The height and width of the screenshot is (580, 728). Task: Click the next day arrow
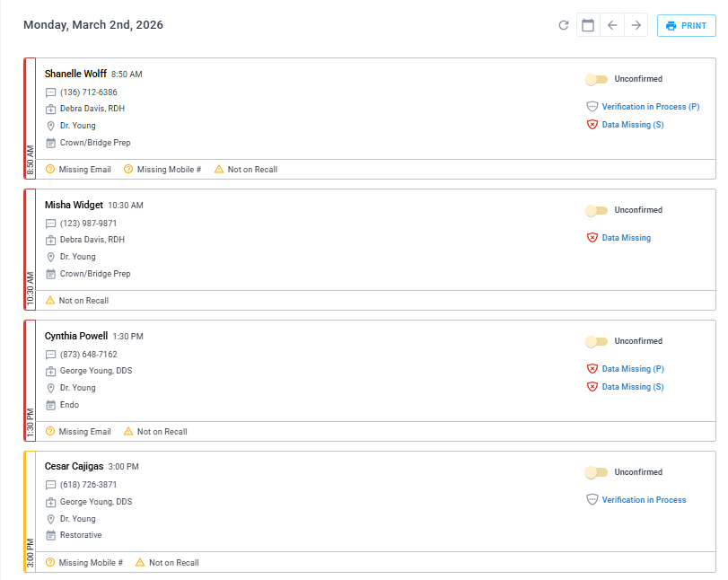click(636, 25)
